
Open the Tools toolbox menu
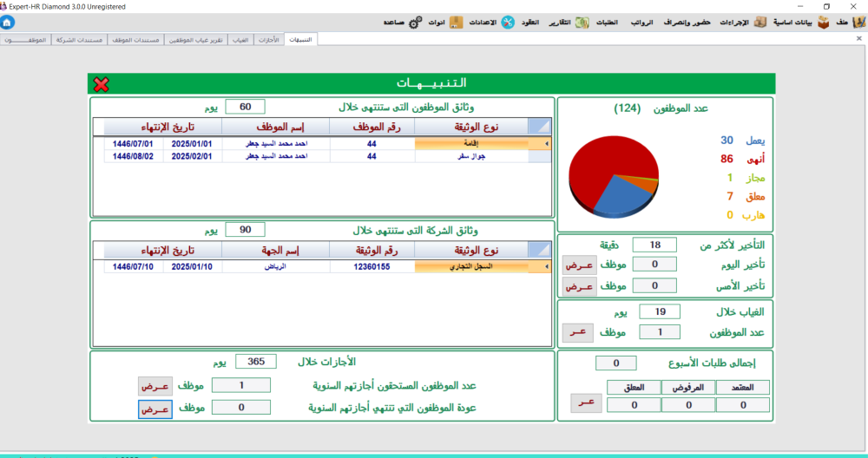456,22
